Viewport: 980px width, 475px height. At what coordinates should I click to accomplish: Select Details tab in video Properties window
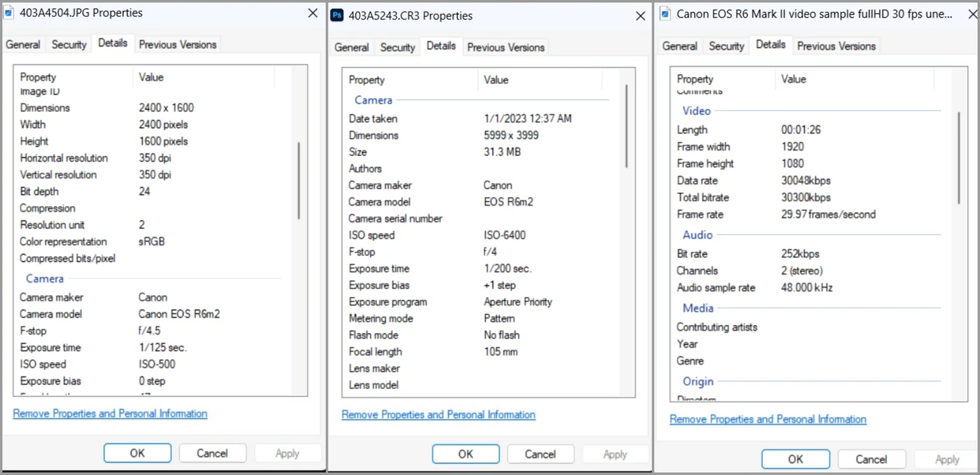[771, 44]
